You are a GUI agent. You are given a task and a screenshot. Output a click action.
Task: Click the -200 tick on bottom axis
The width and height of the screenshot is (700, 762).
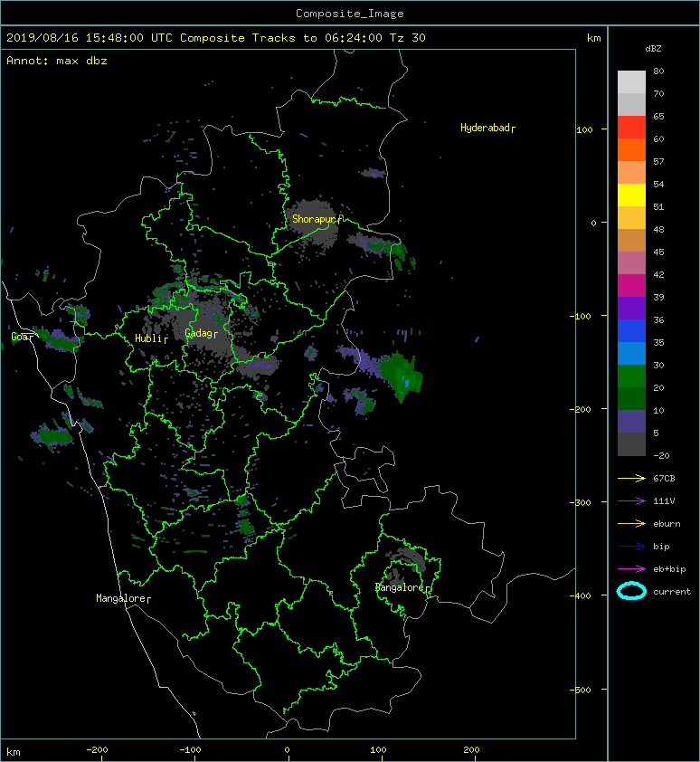(x=97, y=750)
